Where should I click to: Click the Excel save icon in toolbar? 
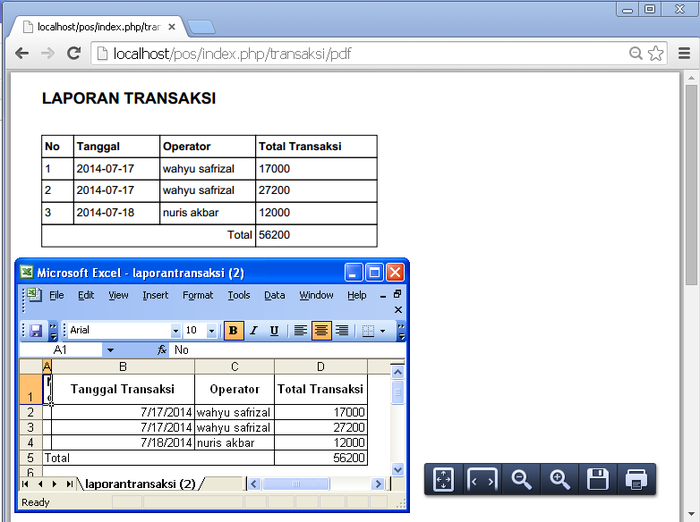tap(35, 331)
